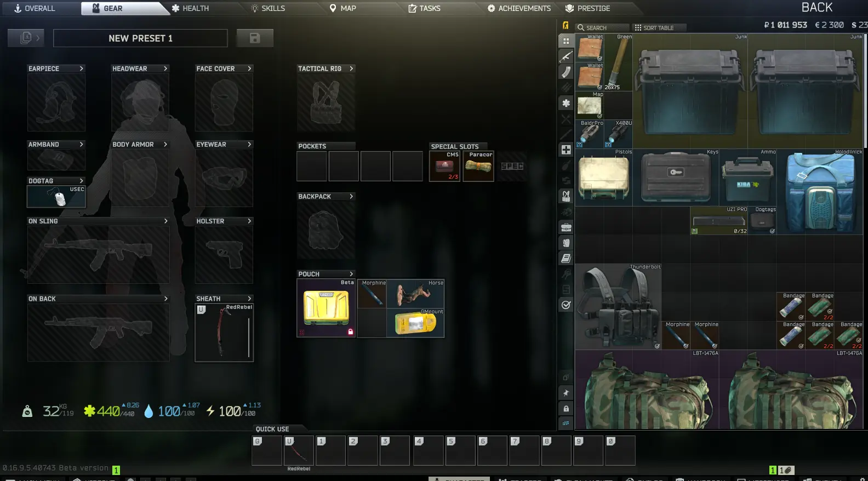The height and width of the screenshot is (481, 868).
Task: Select the Ammo case in stash
Action: click(748, 177)
